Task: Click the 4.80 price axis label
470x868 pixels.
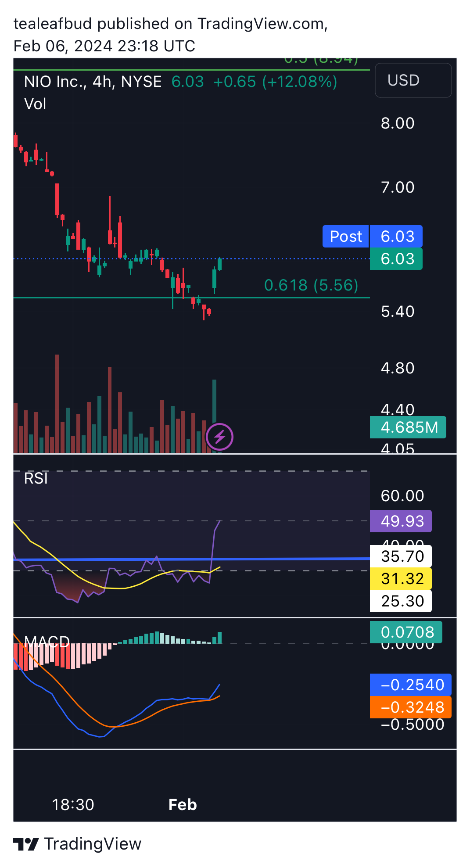Action: 398,368
